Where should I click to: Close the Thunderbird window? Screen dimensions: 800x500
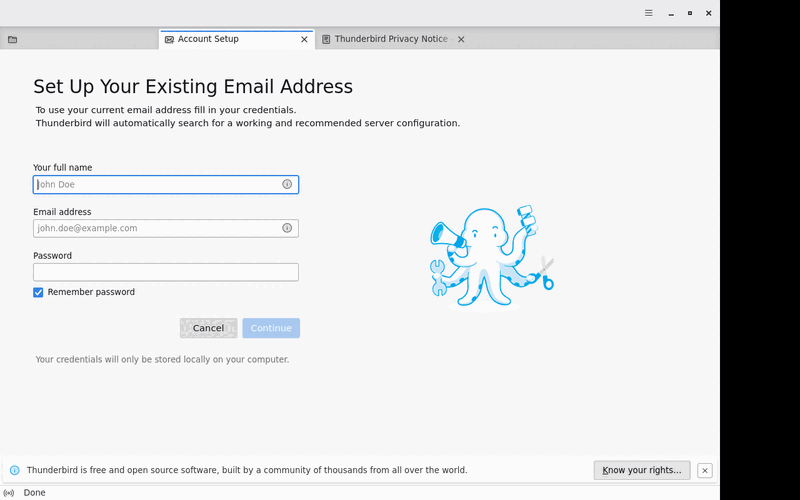(709, 13)
